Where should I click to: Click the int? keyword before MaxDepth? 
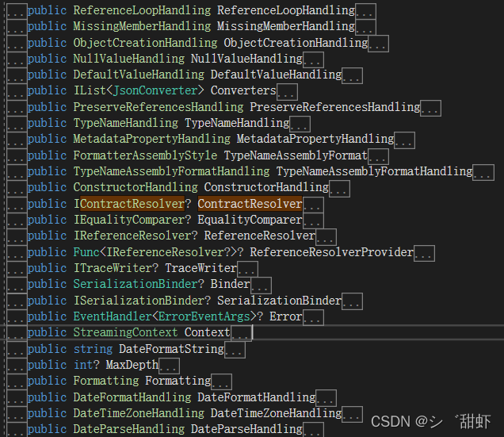click(86, 365)
